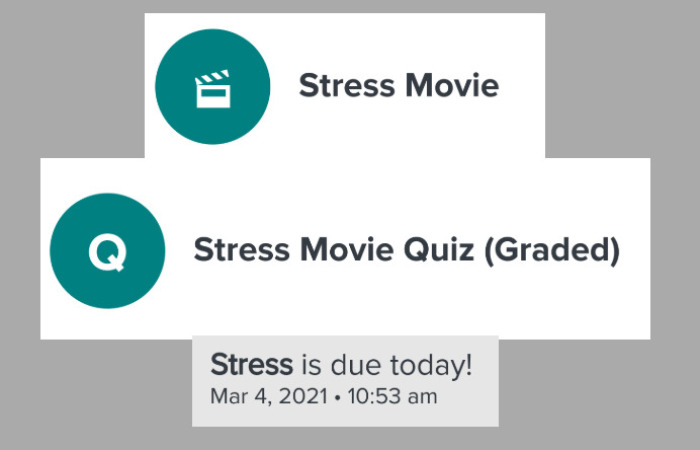Click the "Mar 4, 2021" notification date
Screen dimensions: 700x450
269,397
